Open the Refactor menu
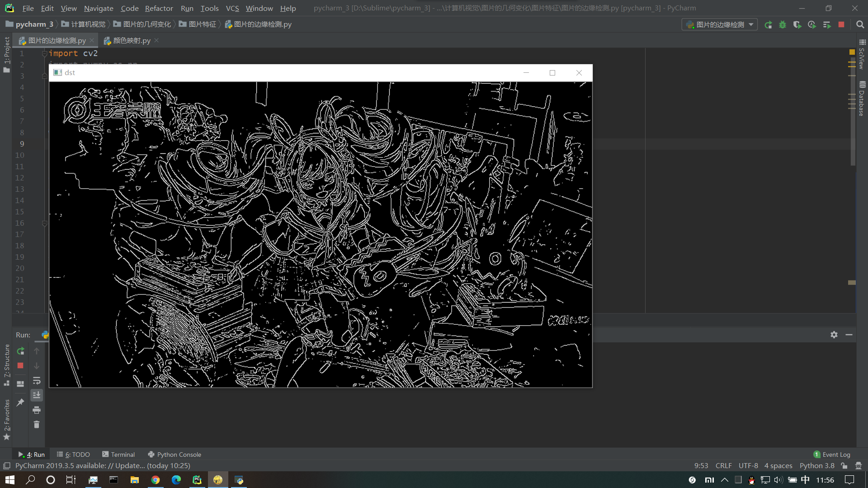This screenshot has height=488, width=868. point(159,8)
